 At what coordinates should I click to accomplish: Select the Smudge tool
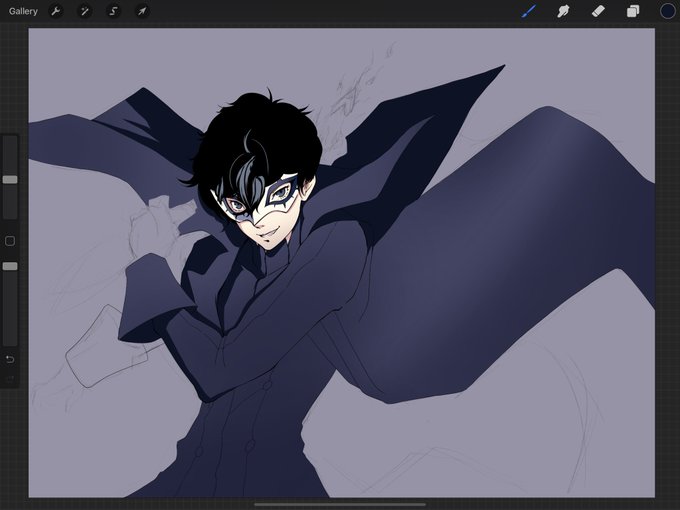pos(563,11)
